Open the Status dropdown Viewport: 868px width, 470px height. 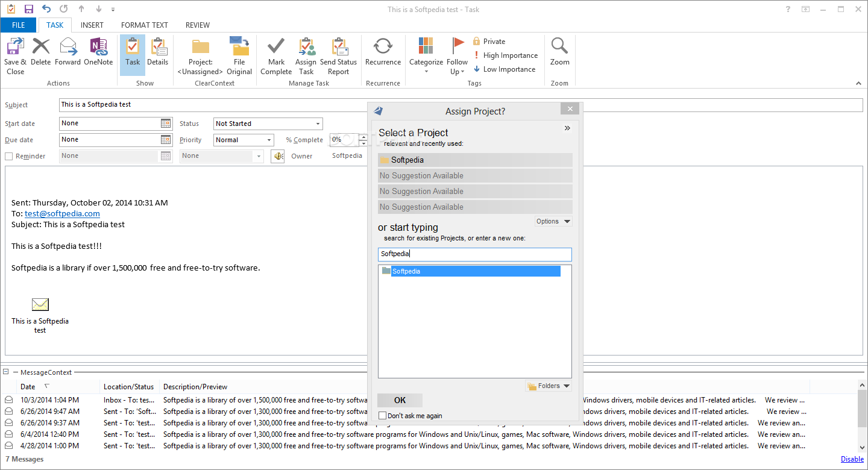tap(318, 124)
